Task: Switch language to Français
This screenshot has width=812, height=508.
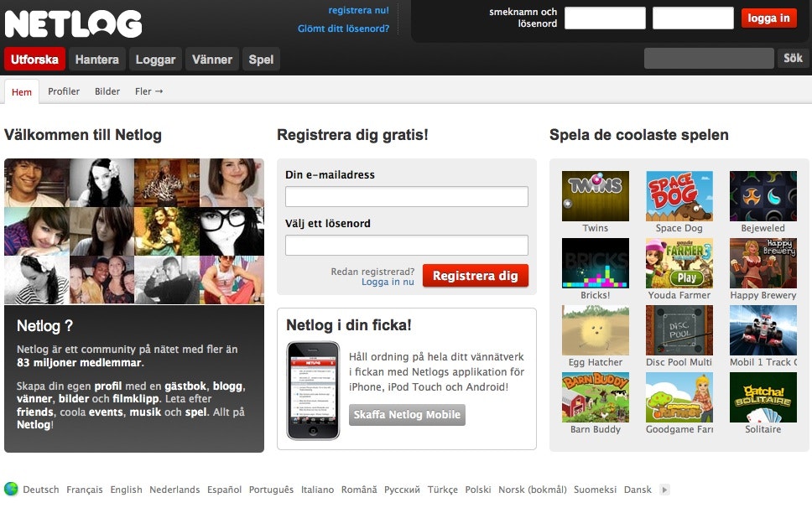Action: (85, 490)
